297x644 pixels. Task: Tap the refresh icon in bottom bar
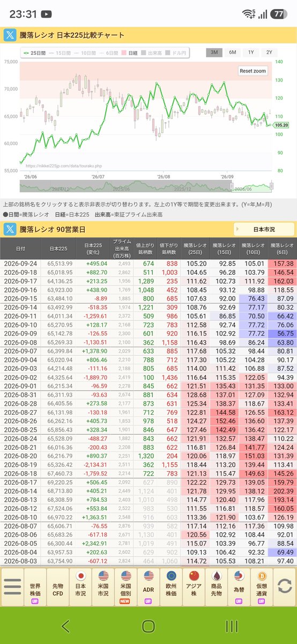click(x=285, y=586)
